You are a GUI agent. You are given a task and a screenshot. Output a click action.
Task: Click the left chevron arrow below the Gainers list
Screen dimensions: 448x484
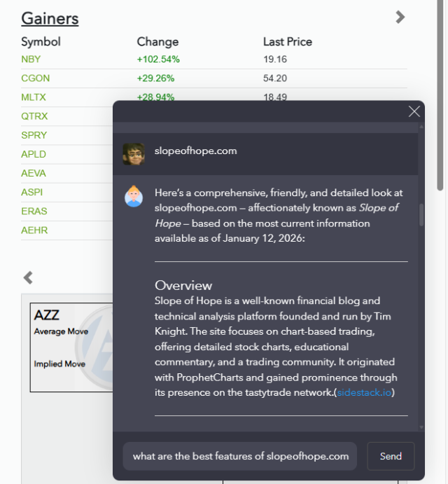[28, 277]
